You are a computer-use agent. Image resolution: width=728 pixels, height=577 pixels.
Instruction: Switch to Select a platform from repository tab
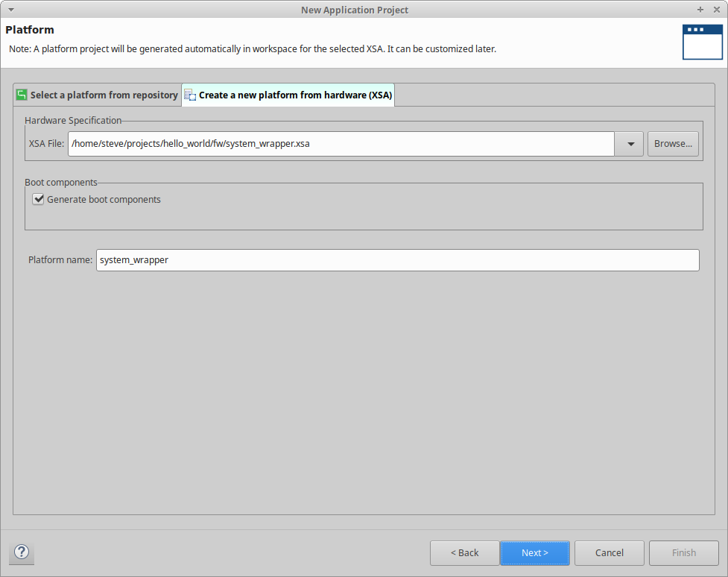pyautogui.click(x=104, y=95)
